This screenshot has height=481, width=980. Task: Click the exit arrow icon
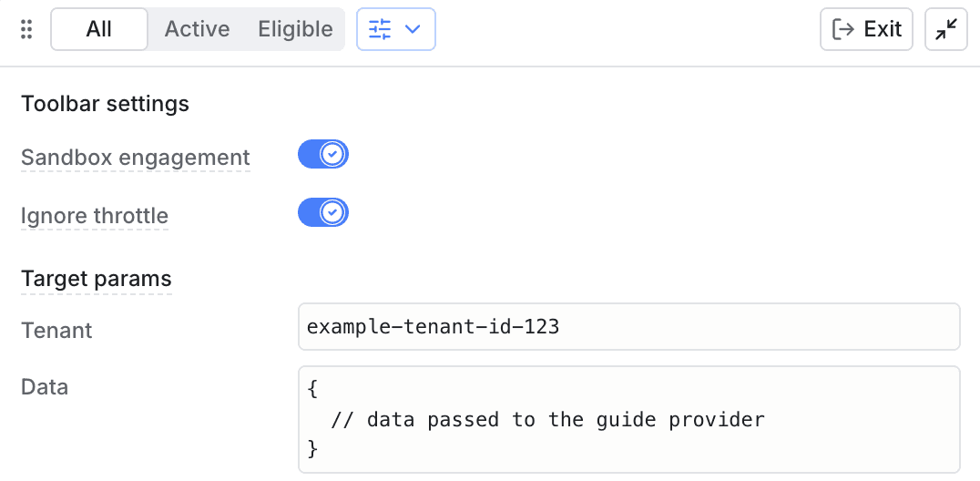843,30
